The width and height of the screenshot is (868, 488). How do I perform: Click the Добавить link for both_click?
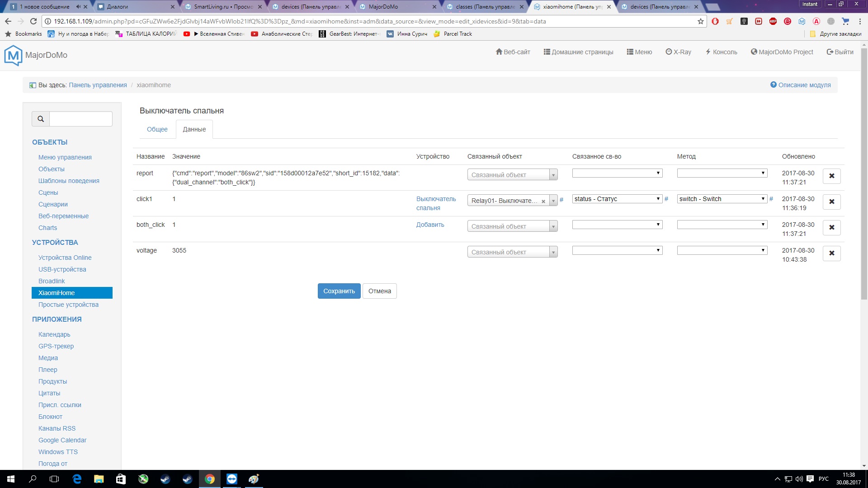click(430, 225)
